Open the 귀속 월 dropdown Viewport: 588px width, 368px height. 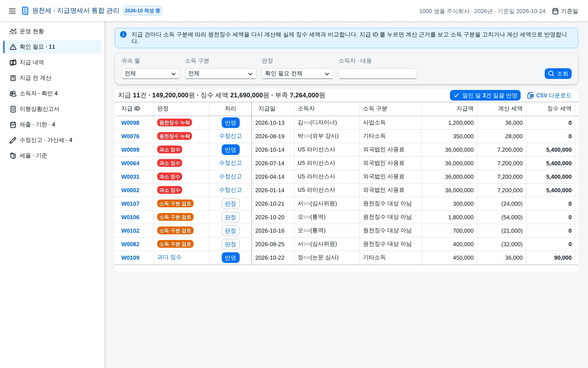click(x=150, y=74)
